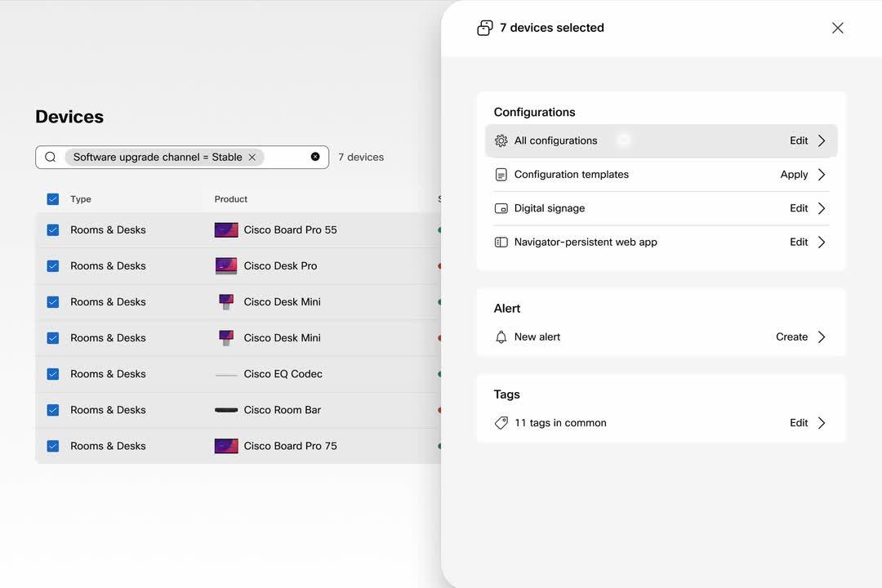The width and height of the screenshot is (882, 588).
Task: Click the 7 devices count label
Action: (361, 157)
